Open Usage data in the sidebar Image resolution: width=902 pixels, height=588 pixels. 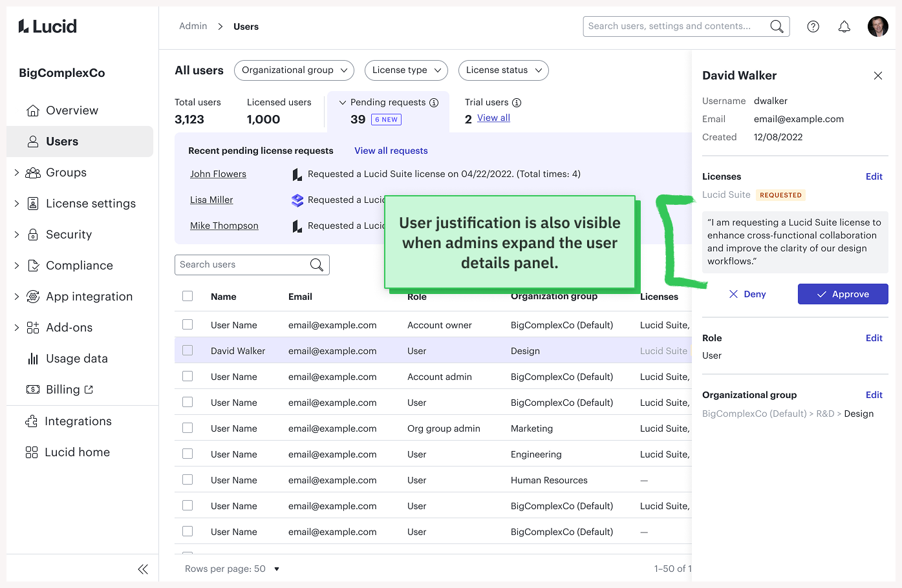[80, 359]
